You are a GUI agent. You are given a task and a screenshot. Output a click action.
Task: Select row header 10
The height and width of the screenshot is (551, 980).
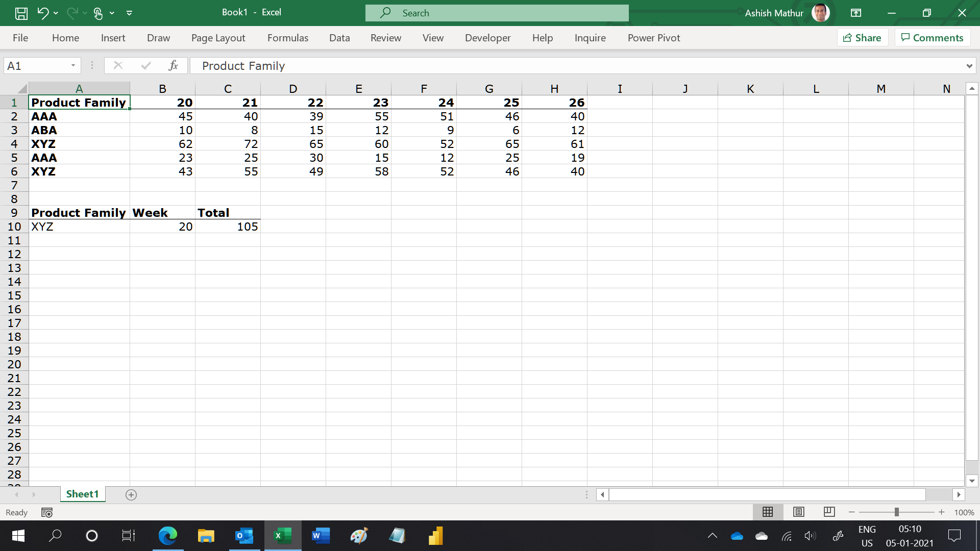pos(14,227)
